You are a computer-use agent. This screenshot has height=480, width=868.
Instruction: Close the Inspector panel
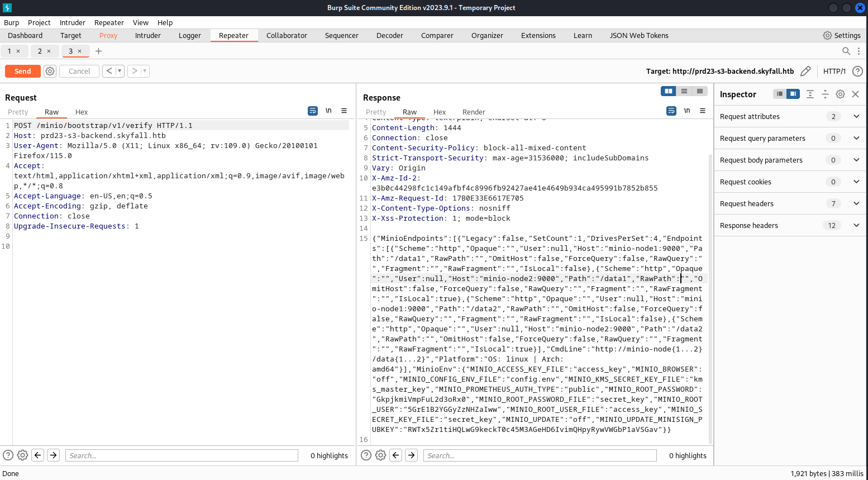[x=855, y=94]
